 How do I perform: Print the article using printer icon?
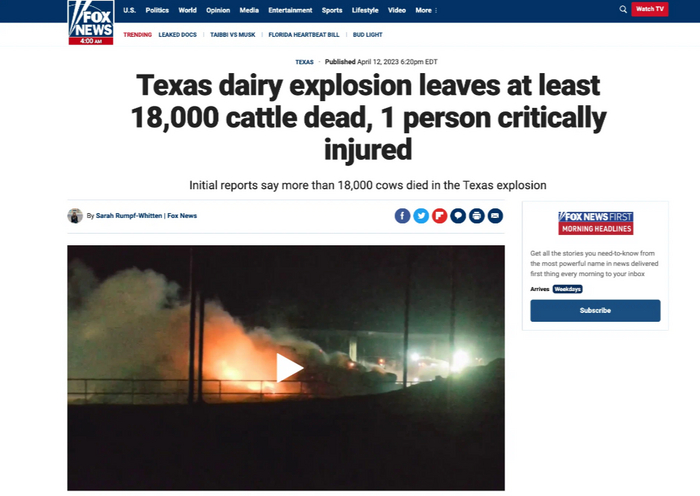click(x=477, y=216)
